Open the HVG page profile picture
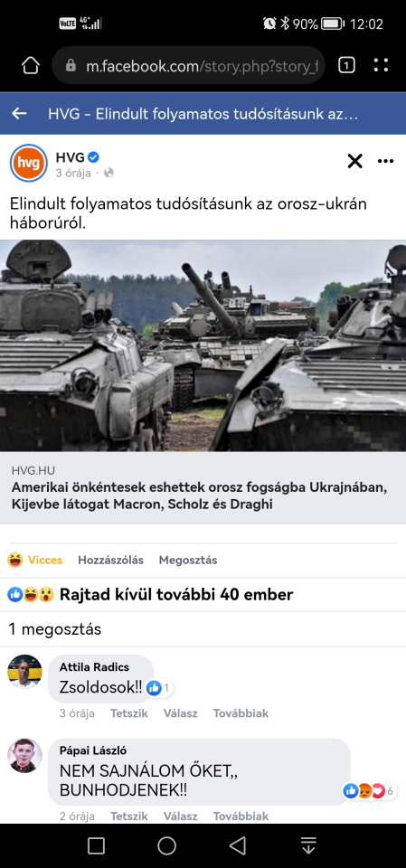Screen dimensions: 406x868 click(x=29, y=163)
